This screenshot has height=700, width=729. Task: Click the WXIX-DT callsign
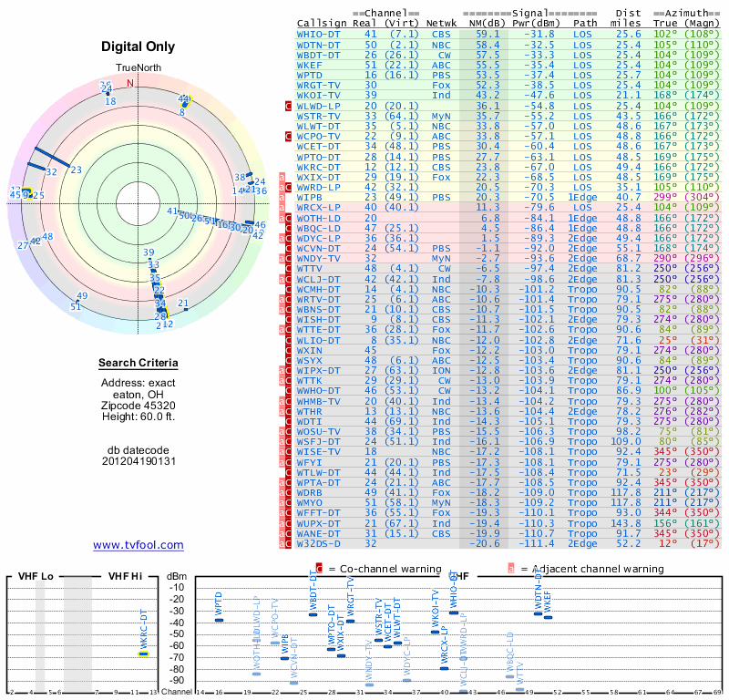pos(318,177)
